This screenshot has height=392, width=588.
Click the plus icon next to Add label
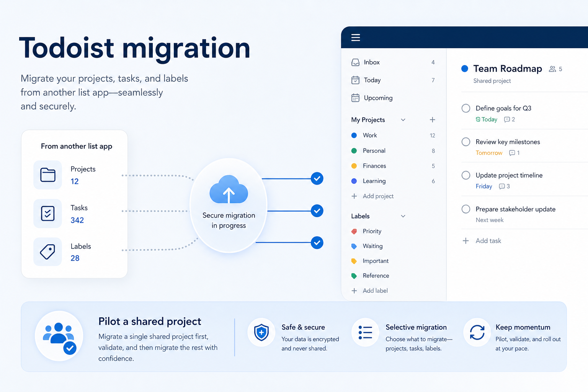click(x=354, y=291)
